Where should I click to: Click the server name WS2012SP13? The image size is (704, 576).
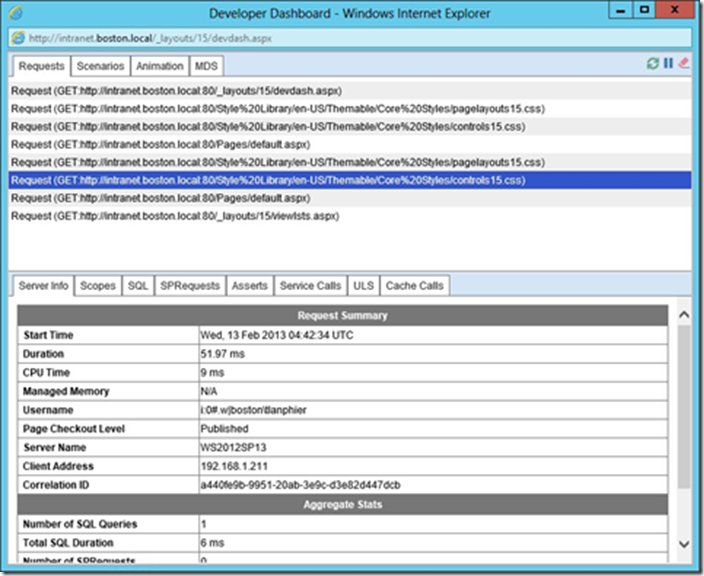[233, 448]
